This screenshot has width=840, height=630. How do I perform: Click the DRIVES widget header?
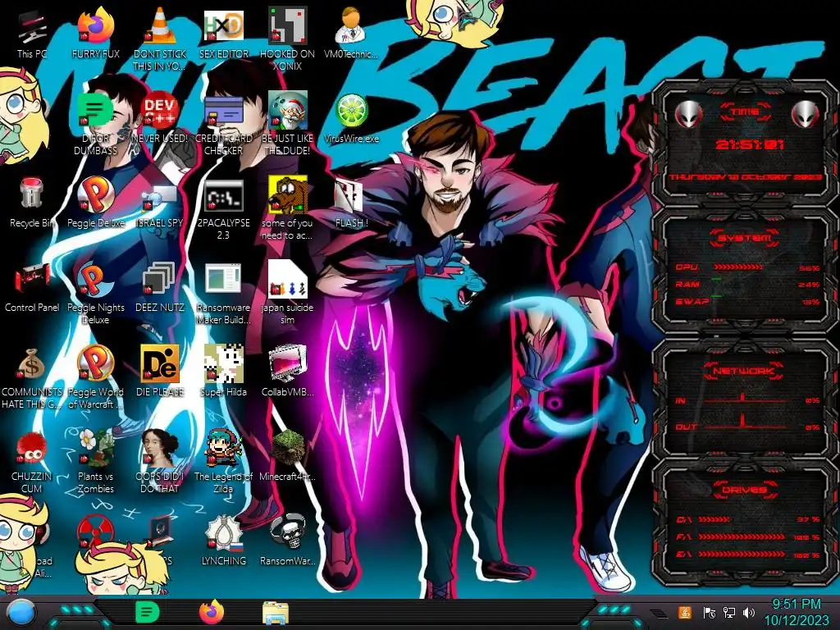(745, 490)
